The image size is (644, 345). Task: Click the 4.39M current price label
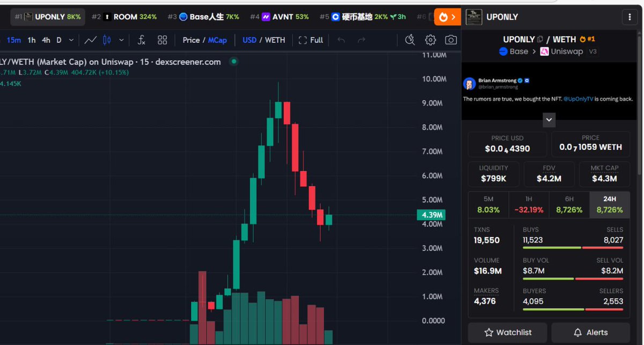(431, 215)
